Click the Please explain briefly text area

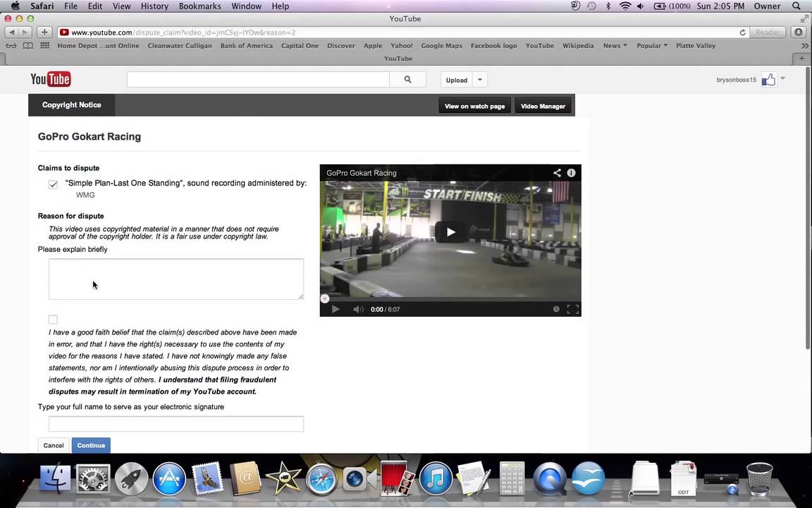click(x=176, y=279)
